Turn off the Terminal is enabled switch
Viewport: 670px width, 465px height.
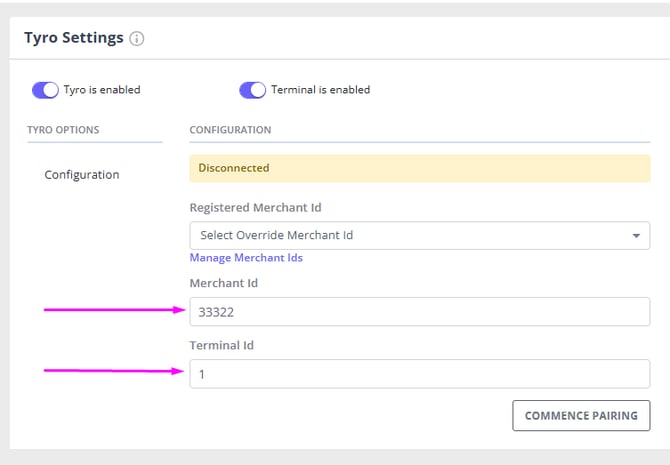click(x=252, y=90)
